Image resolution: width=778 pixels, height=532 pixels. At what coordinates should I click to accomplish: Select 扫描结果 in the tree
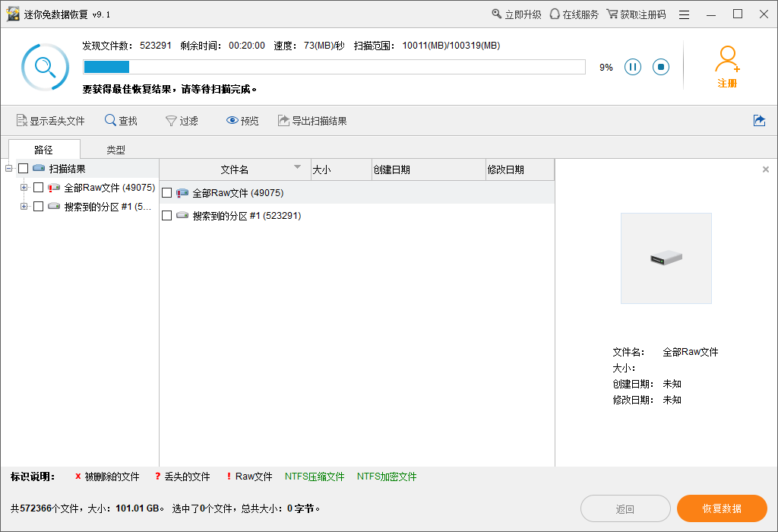pos(67,169)
